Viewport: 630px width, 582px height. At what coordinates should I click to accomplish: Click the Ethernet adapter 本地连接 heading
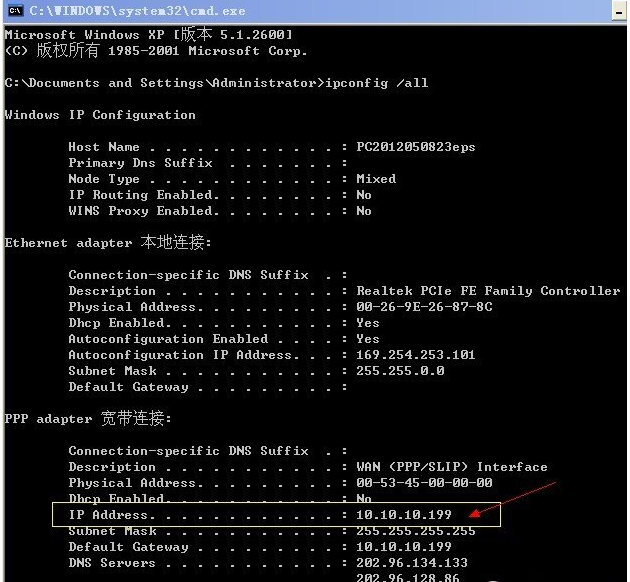click(x=108, y=242)
